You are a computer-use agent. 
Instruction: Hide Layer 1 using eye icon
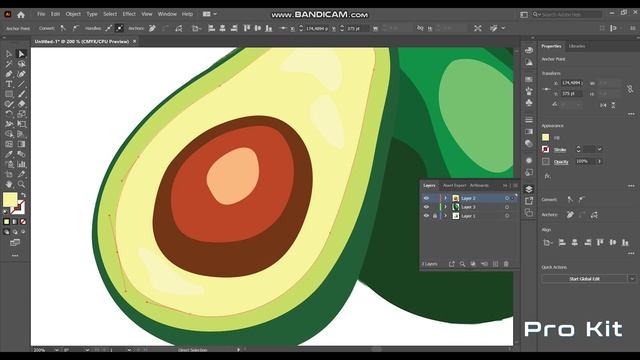pyautogui.click(x=426, y=216)
